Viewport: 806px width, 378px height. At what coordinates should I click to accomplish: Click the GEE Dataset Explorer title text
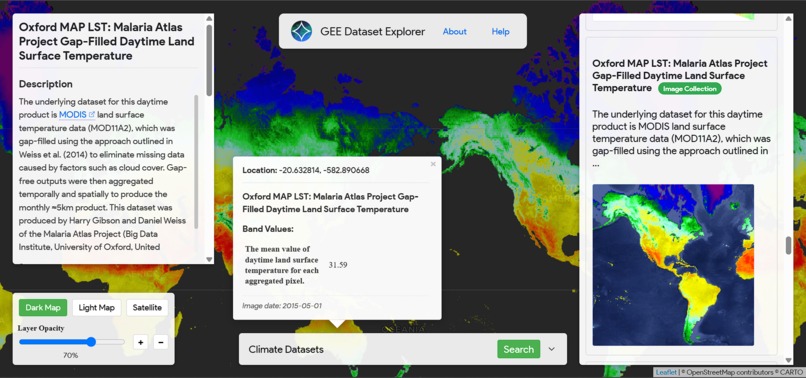(373, 31)
